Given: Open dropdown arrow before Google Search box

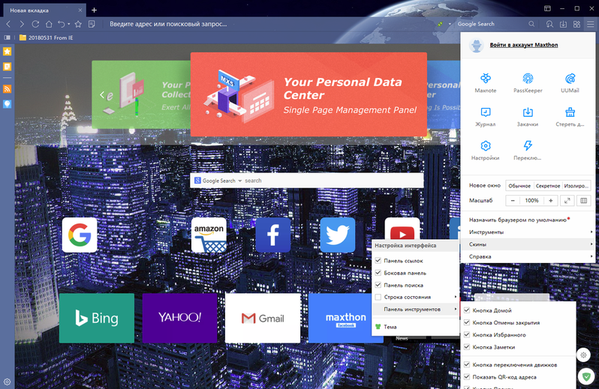Looking at the screenshot, I should click(x=450, y=24).
